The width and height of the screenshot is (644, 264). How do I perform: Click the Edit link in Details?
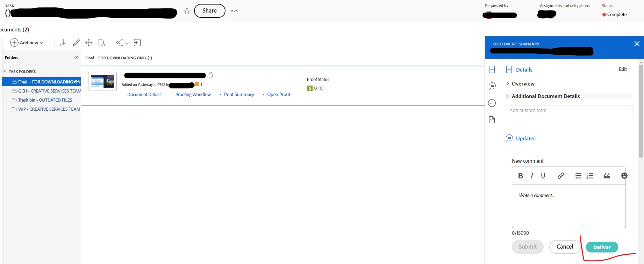click(x=623, y=69)
